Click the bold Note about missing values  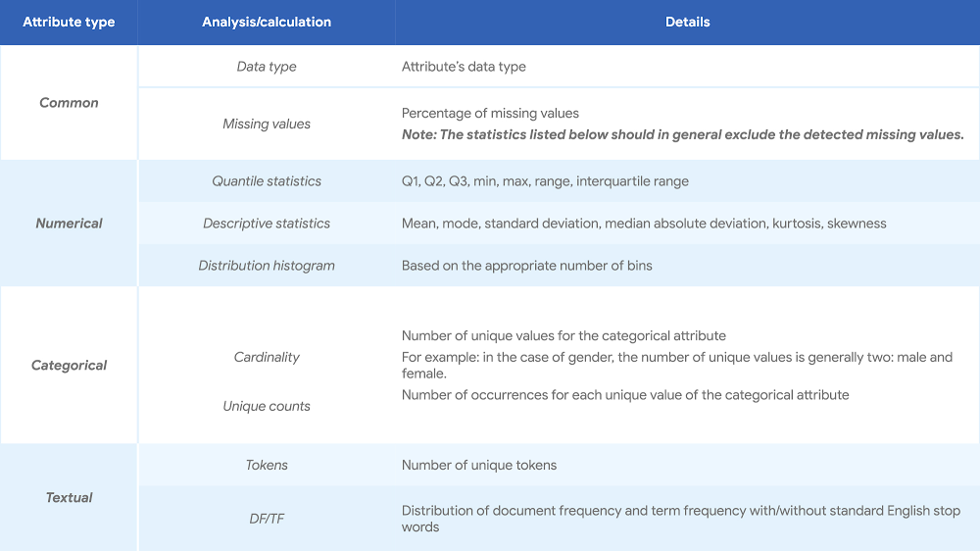click(x=682, y=134)
